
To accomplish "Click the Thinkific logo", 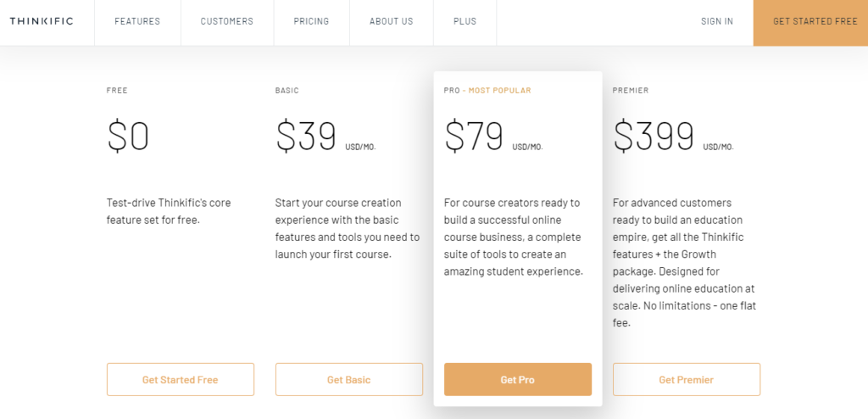I will click(x=42, y=21).
